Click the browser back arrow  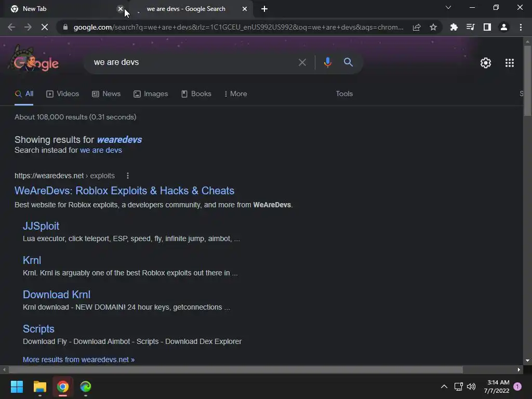coord(11,27)
